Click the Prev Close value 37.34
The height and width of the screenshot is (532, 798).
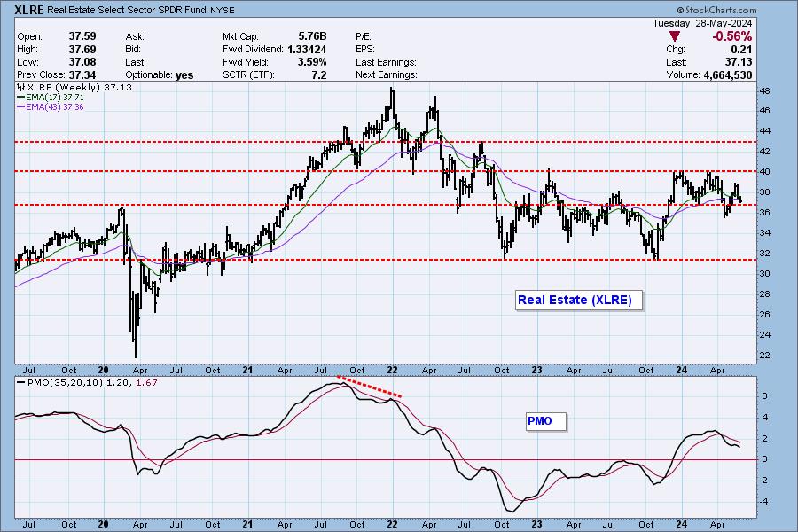[x=82, y=74]
